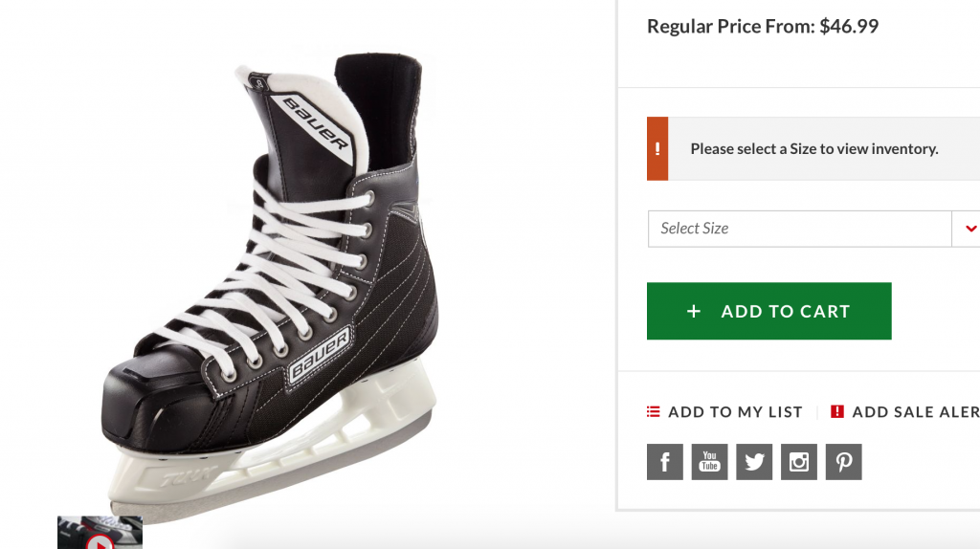Viewport: 980px width, 549px height.
Task: Pin the skate on Pinterest
Action: pos(843,462)
